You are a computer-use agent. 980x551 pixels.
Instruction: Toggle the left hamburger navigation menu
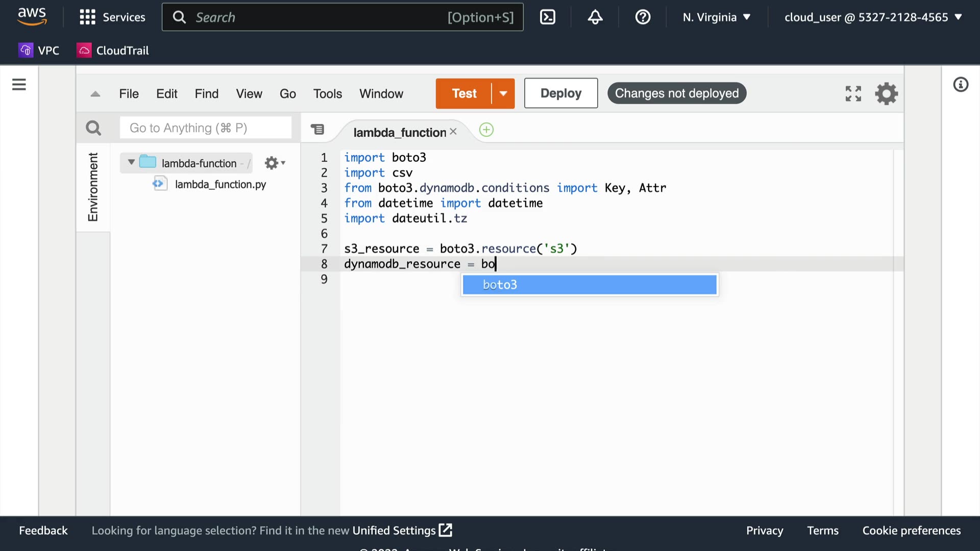19,84
